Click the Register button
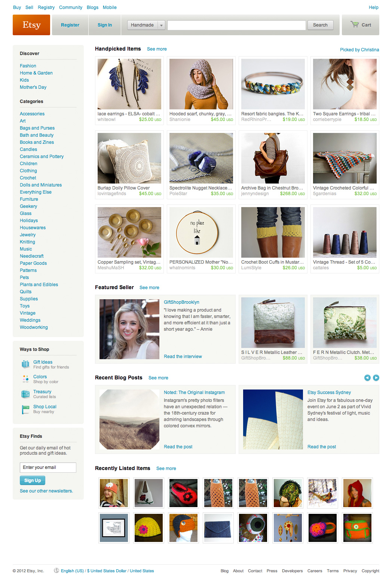The width and height of the screenshot is (392, 585). (x=70, y=25)
